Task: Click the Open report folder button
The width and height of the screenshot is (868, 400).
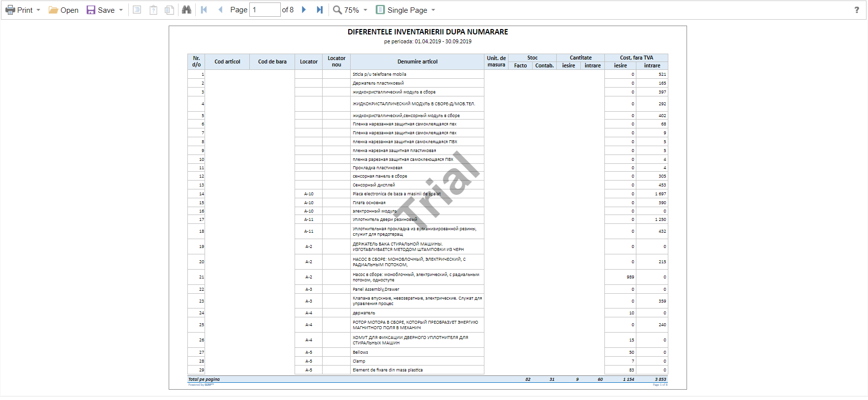Action: [63, 10]
